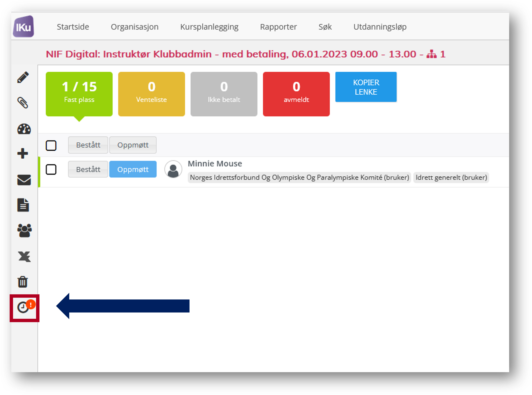Toggle the header row Bestått button

(88, 145)
